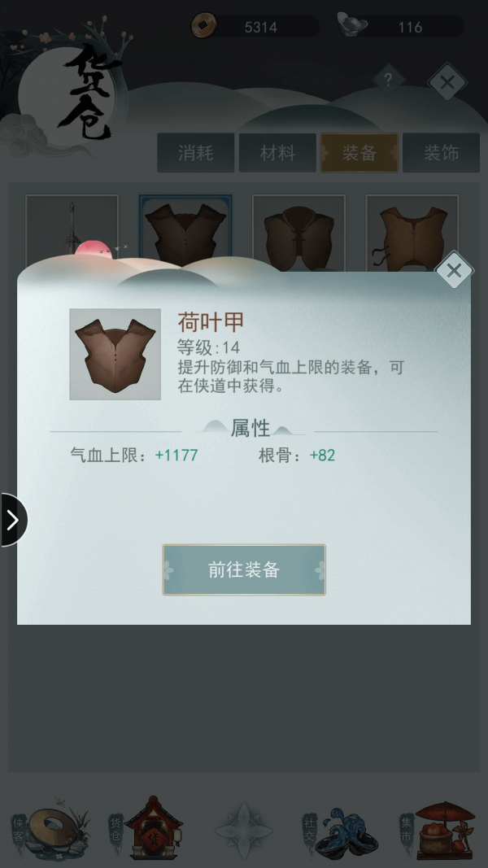Viewport: 488px width, 868px height.
Task: Tap the copper coin currency icon
Action: tap(204, 25)
